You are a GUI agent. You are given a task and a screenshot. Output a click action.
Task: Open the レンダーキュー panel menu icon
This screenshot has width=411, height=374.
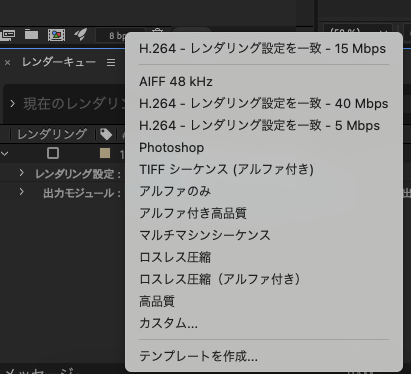pos(111,62)
